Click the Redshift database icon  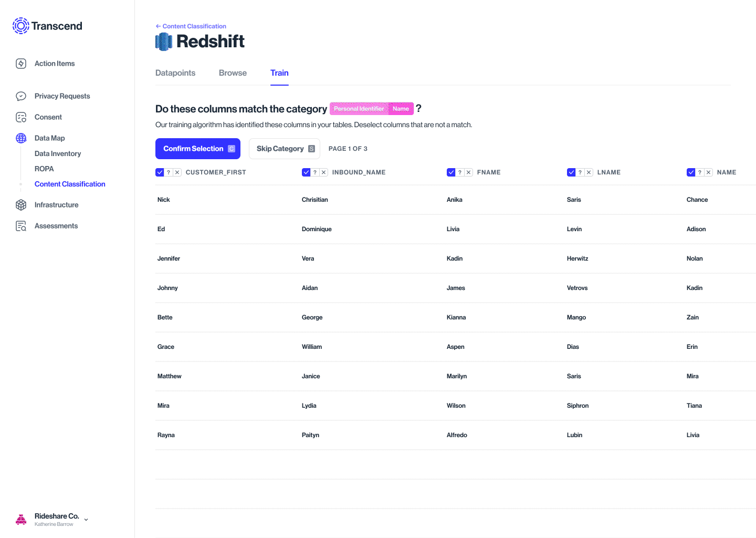[x=164, y=42]
